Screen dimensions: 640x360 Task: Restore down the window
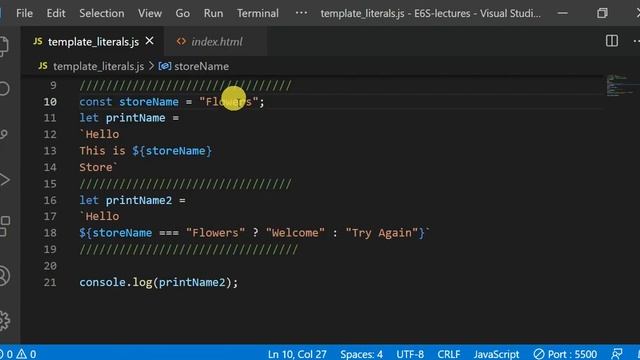[x=602, y=13]
